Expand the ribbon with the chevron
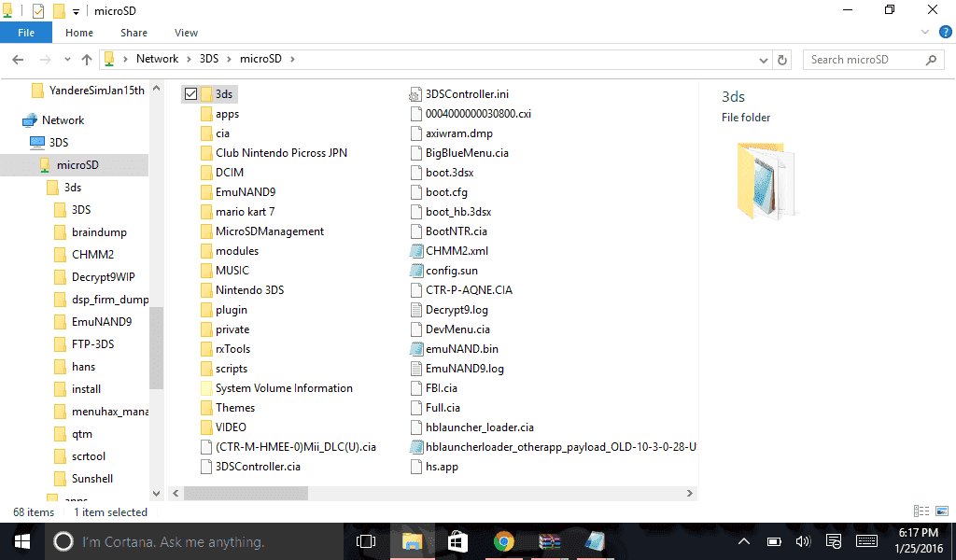Screen dimensions: 956x560 (925, 33)
